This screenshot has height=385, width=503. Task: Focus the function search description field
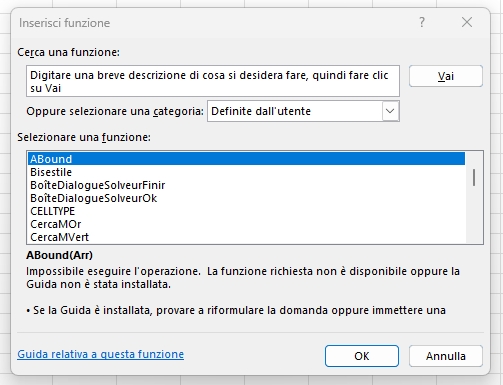(213, 81)
